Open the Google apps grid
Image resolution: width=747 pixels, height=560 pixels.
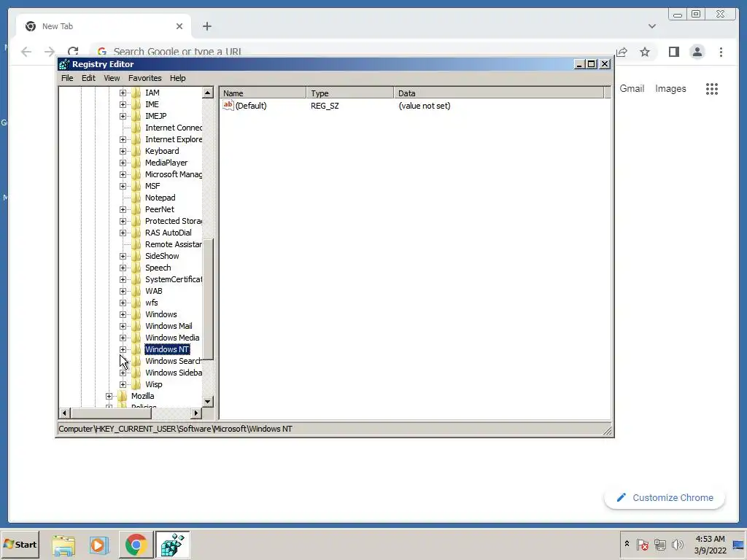point(712,89)
